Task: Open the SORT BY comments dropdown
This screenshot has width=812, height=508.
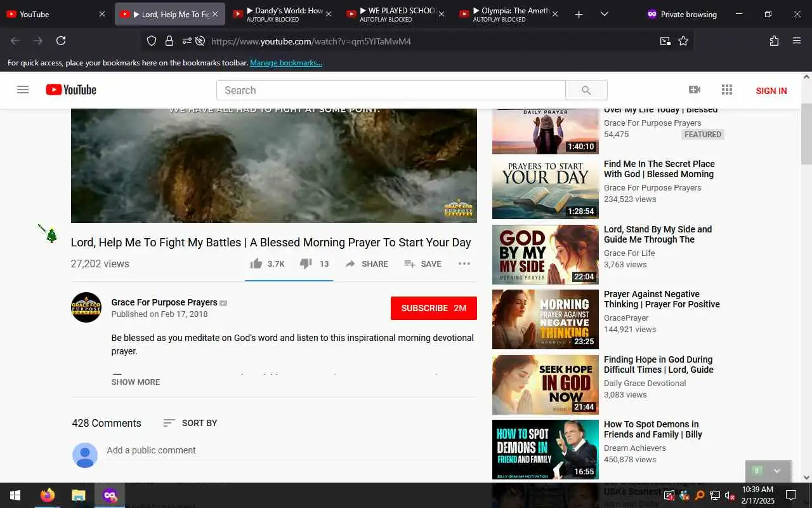Action: pos(190,423)
